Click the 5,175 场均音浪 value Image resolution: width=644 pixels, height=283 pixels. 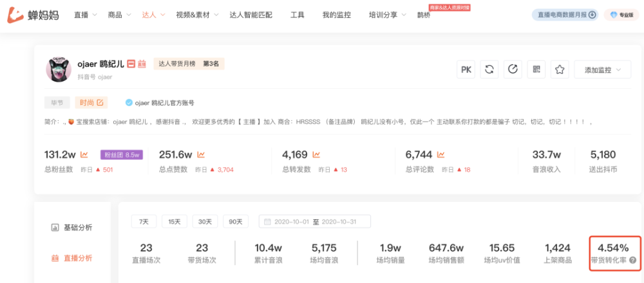pyautogui.click(x=324, y=248)
